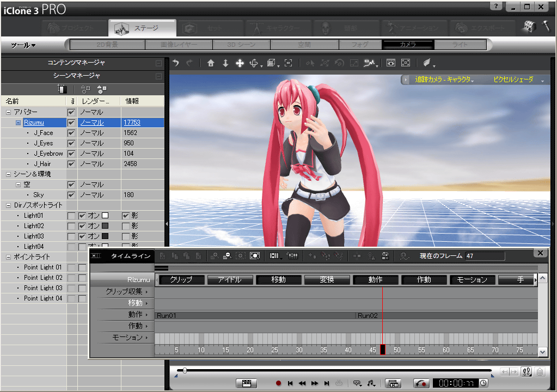The height and width of the screenshot is (392, 557).
Task: Click the footsteps icon beside the scrubber
Action: pos(527,372)
